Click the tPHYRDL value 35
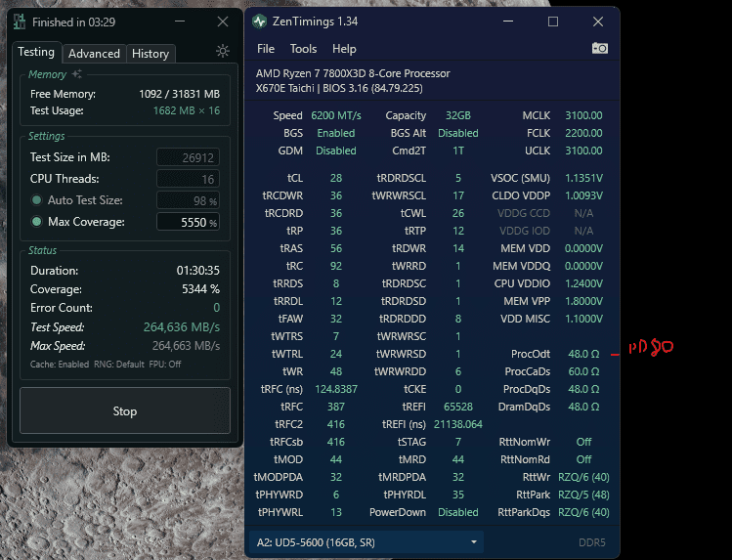732x560 pixels. tap(458, 495)
